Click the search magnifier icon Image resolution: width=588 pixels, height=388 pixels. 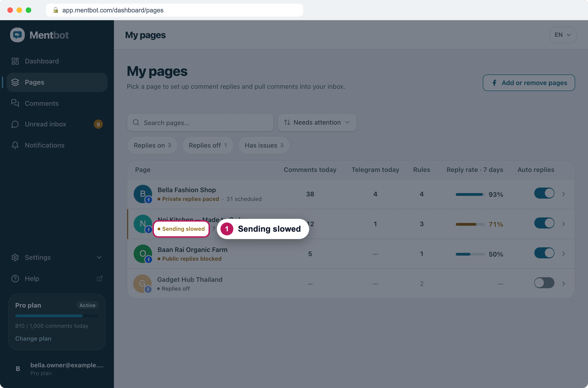point(136,123)
